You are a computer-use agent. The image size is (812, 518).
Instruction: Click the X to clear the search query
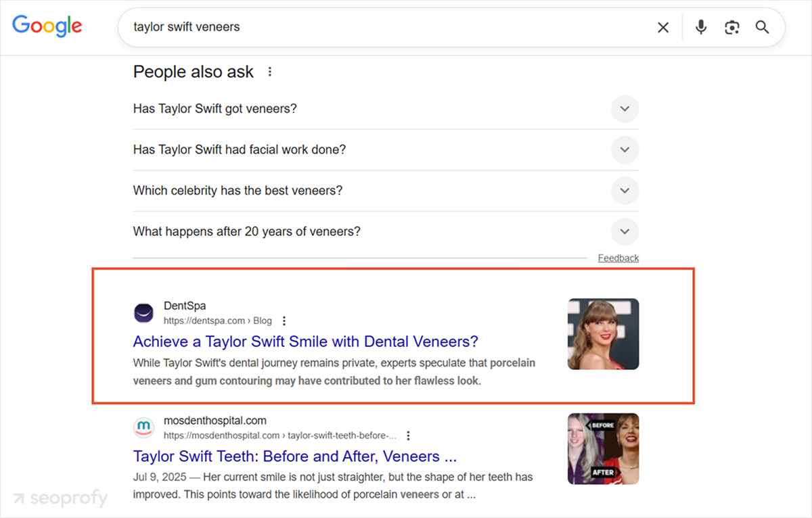pos(662,27)
